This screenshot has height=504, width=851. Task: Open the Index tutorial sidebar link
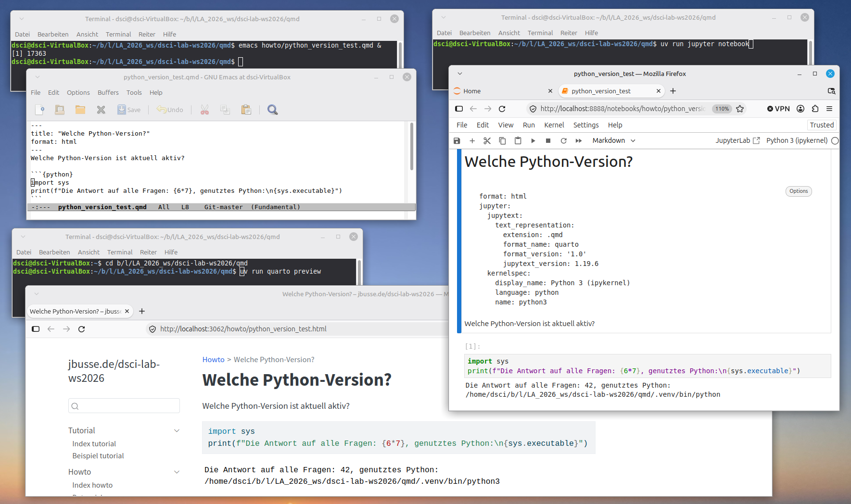point(94,444)
